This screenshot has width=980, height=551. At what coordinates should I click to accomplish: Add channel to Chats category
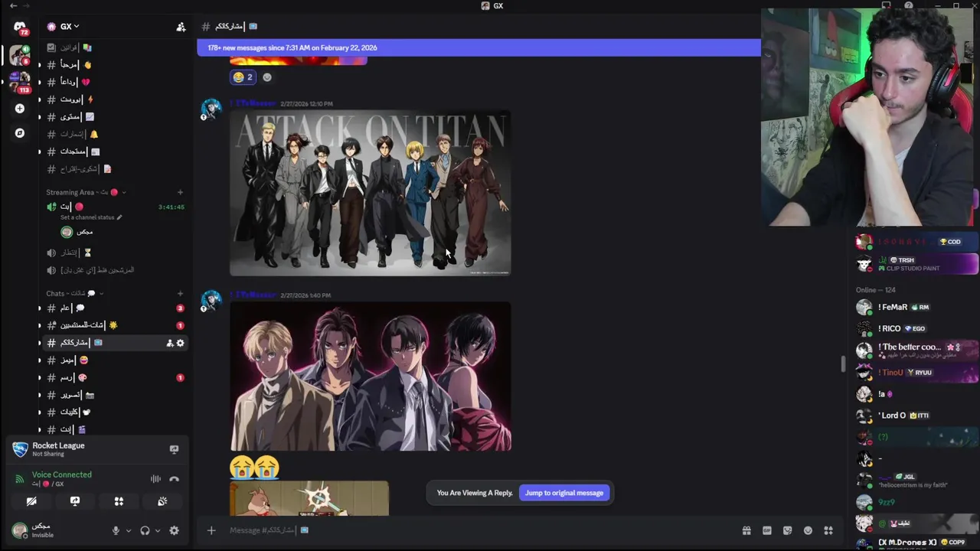(180, 293)
